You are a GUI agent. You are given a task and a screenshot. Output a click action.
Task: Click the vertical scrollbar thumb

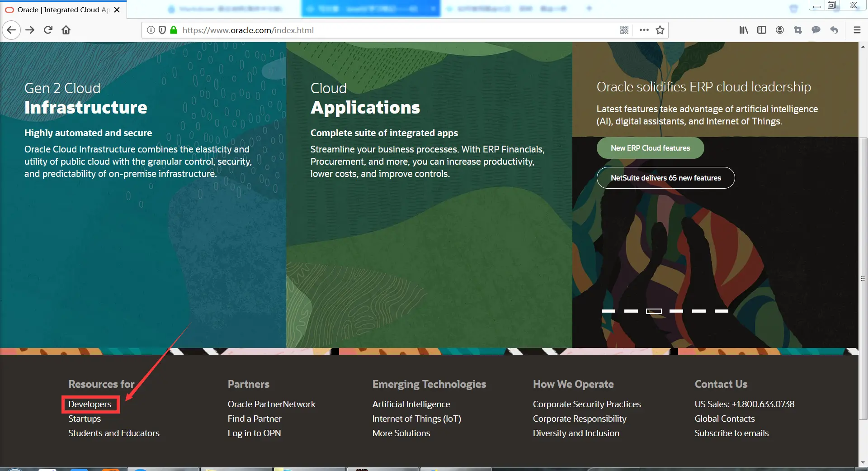click(x=863, y=278)
